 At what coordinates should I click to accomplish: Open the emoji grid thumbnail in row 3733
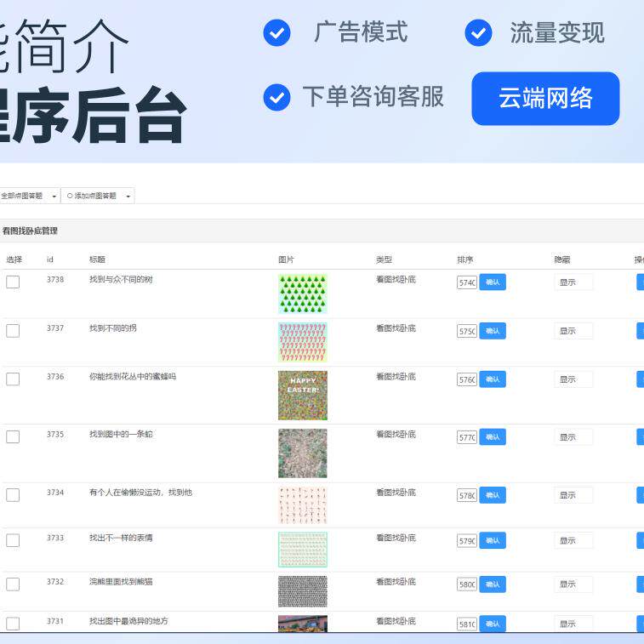click(x=303, y=550)
